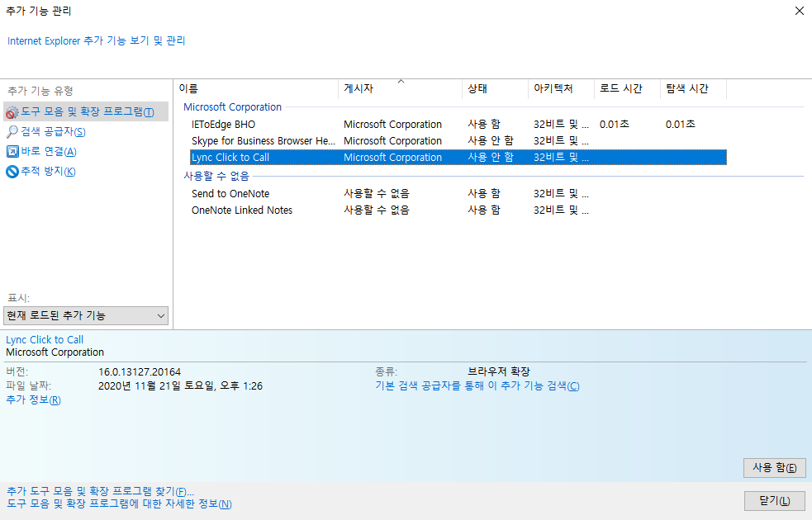812x520 pixels.
Task: Click 사용 함 status of Send to OneNote
Action: coord(484,193)
